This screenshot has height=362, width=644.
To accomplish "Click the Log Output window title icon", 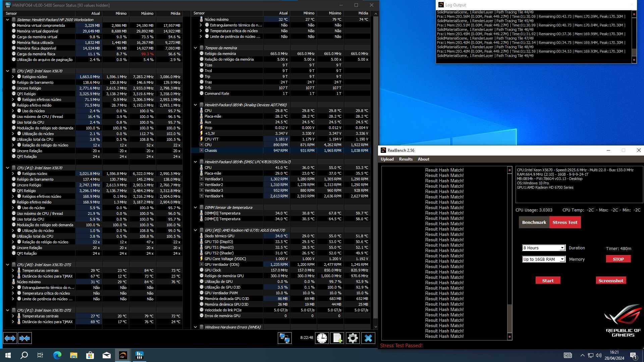I will [x=441, y=5].
